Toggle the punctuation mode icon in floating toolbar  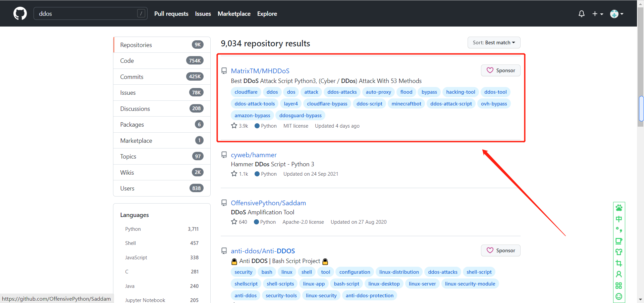[x=619, y=230]
